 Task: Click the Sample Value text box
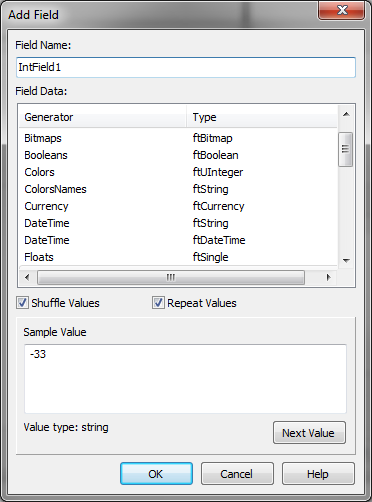point(185,379)
